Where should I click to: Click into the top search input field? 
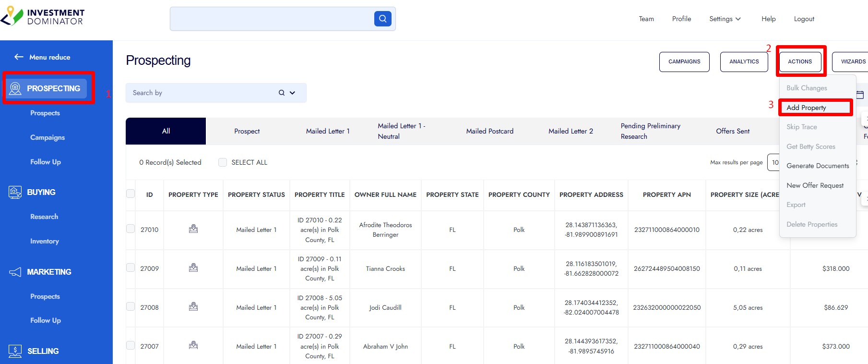(x=272, y=19)
